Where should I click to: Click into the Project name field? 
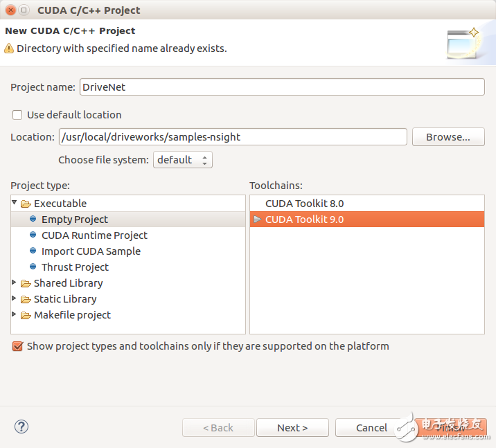point(282,87)
